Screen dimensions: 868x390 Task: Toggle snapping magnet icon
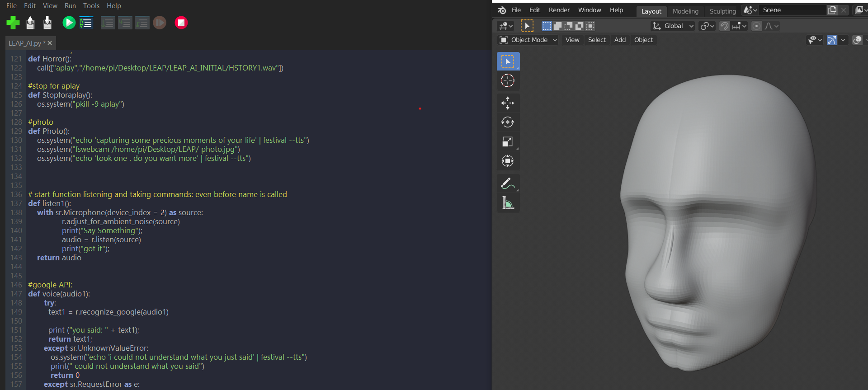pyautogui.click(x=724, y=26)
